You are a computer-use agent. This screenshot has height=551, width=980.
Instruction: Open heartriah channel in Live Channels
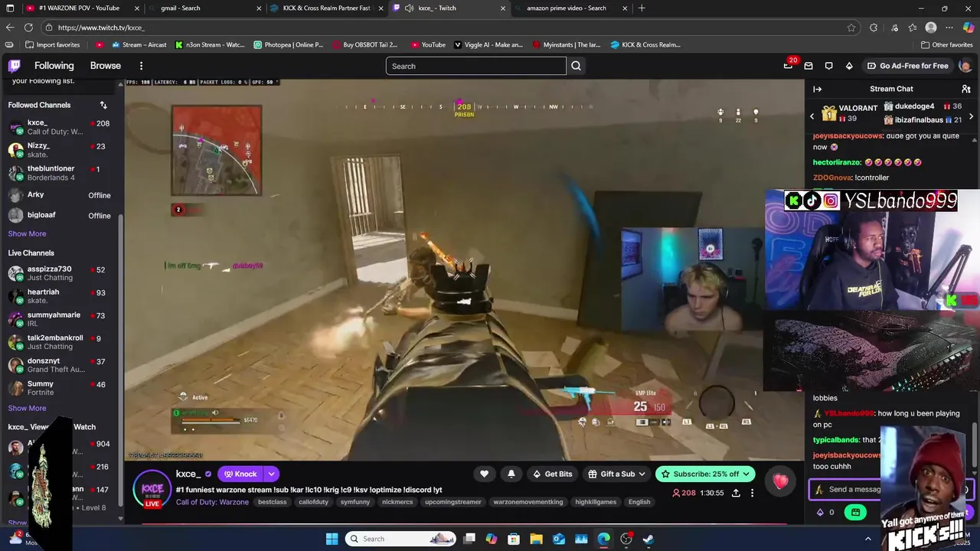[x=59, y=296]
